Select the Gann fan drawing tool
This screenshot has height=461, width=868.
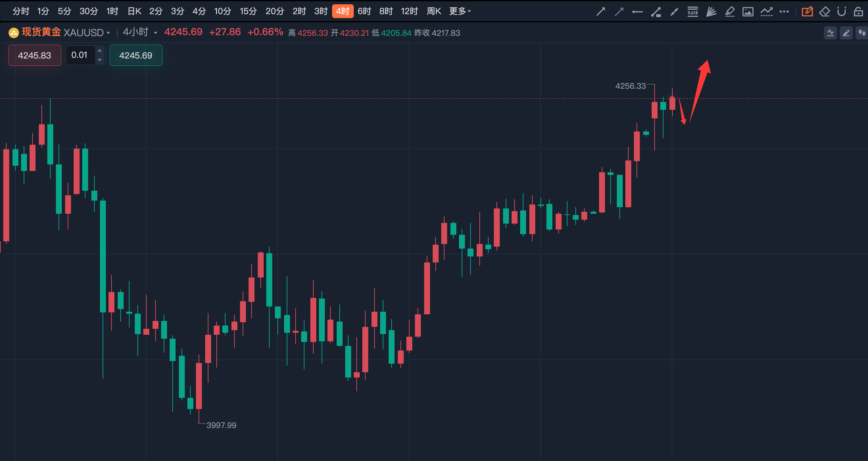pos(711,11)
